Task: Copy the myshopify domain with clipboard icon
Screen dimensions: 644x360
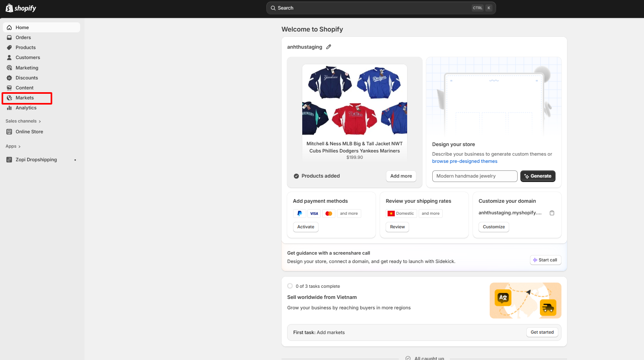Action: (552, 213)
